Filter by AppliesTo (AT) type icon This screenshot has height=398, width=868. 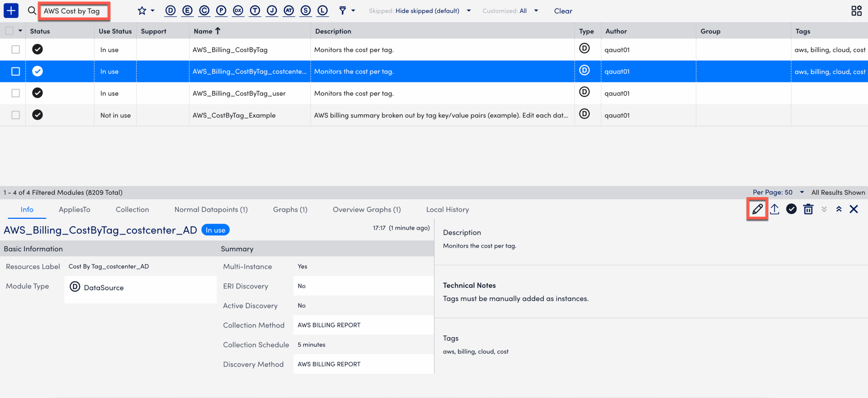click(289, 11)
